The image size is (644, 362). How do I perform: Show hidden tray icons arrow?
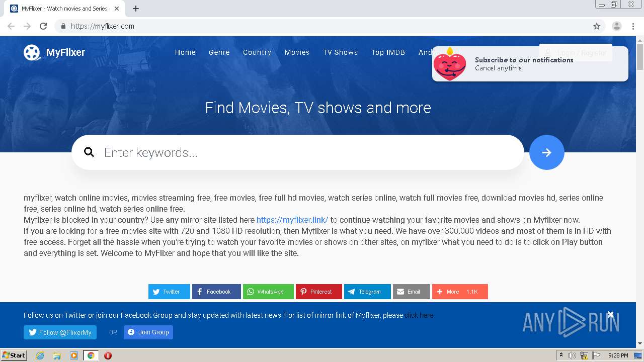coord(561,355)
